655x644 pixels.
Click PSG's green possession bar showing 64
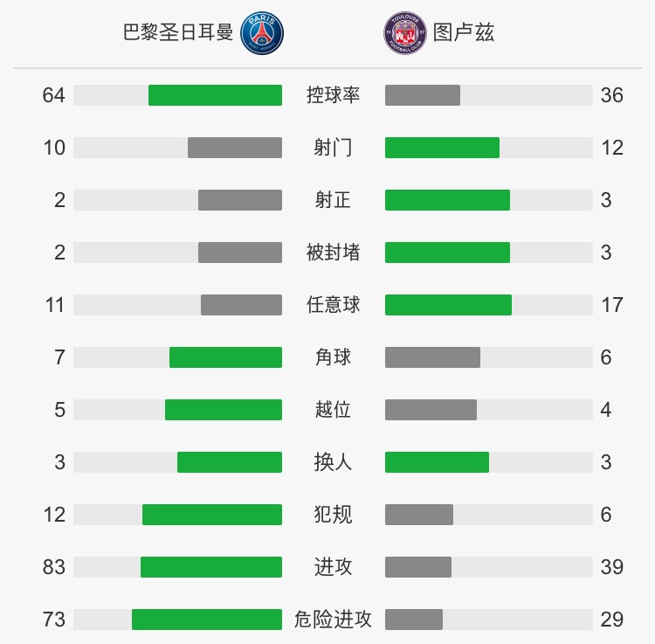coord(215,95)
